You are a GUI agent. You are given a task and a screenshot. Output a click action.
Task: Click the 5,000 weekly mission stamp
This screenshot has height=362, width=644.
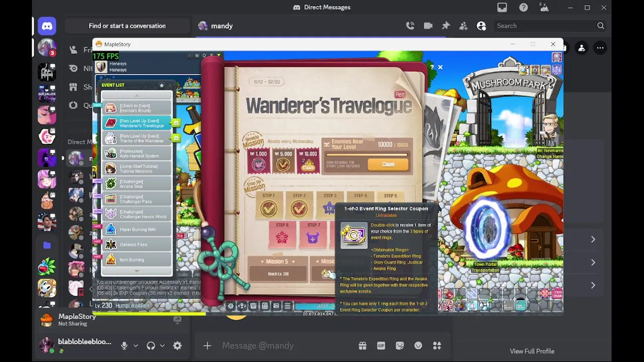283,161
